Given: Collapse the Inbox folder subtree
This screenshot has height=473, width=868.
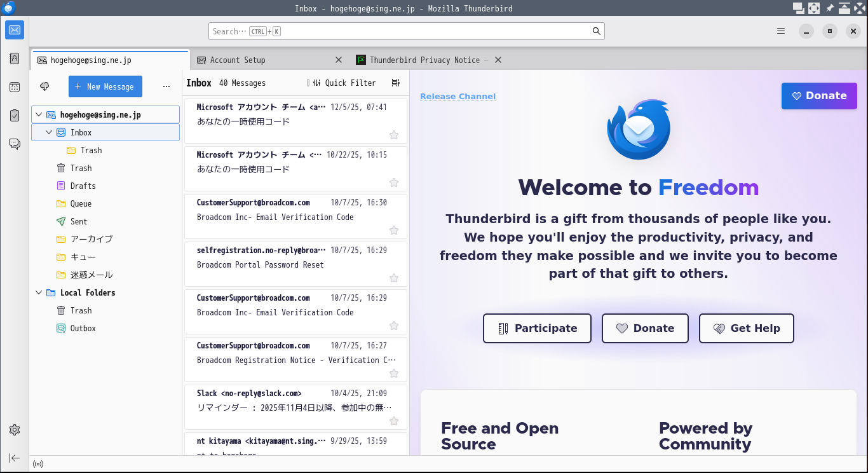Looking at the screenshot, I should point(49,132).
